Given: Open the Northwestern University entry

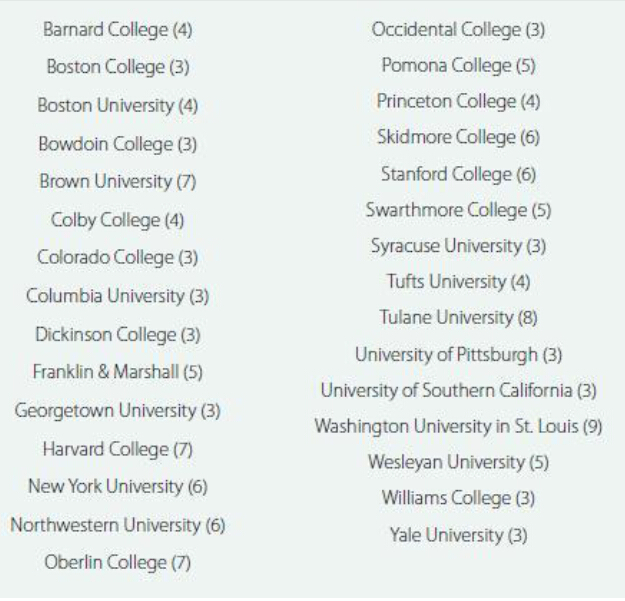Looking at the screenshot, I should (x=117, y=525).
